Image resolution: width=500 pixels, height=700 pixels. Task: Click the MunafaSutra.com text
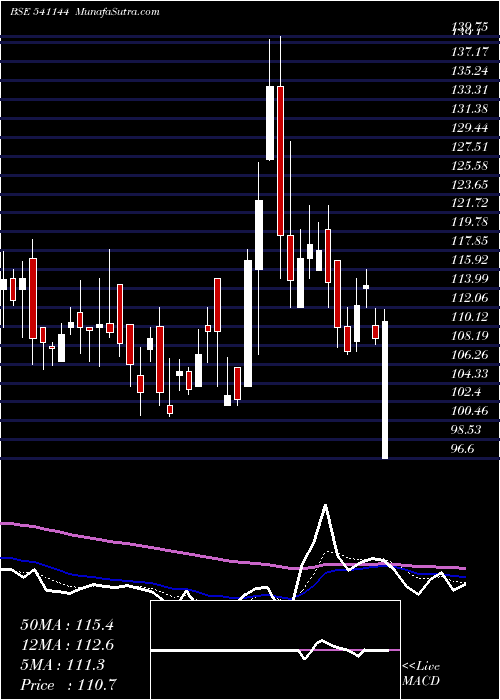118,12
